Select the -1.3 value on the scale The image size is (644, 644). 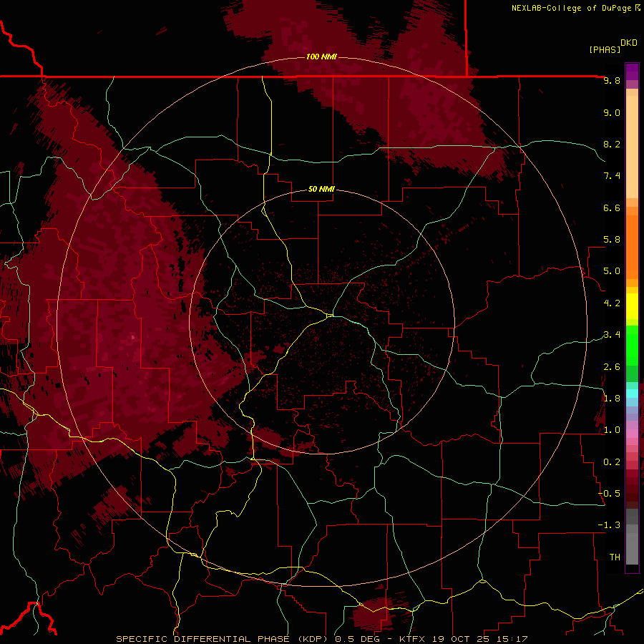coord(609,525)
